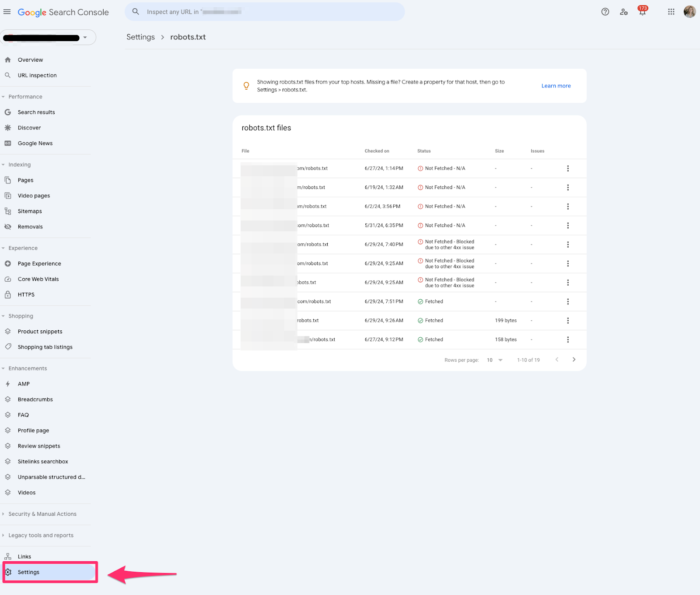Click the Shopping tab listings tag icon
Image resolution: width=700 pixels, height=595 pixels.
(x=8, y=347)
